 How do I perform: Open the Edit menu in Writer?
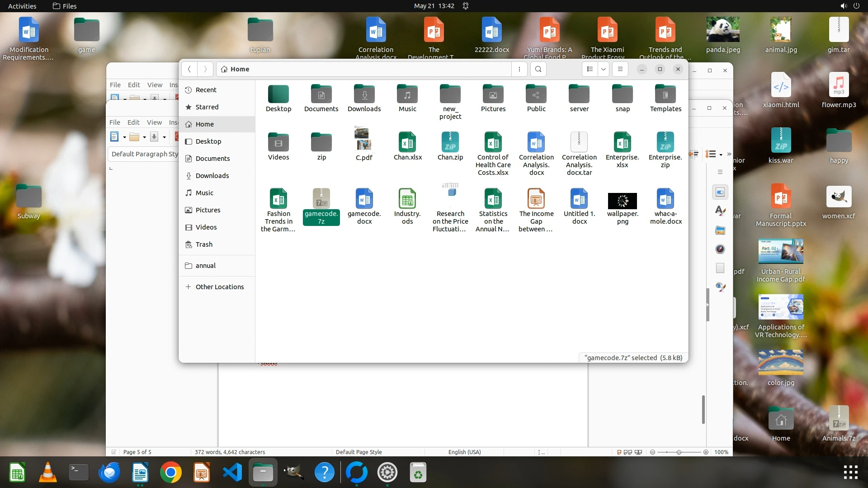pyautogui.click(x=133, y=122)
